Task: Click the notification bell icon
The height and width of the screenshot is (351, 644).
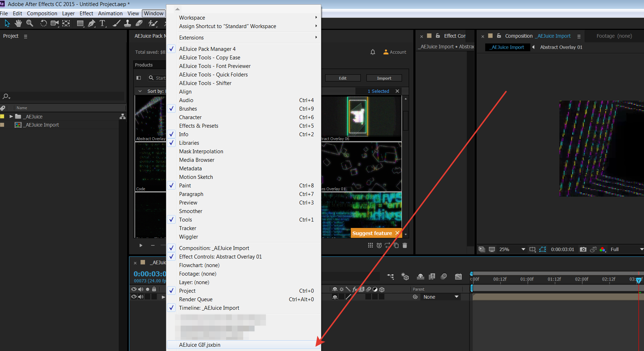Action: pyautogui.click(x=372, y=52)
